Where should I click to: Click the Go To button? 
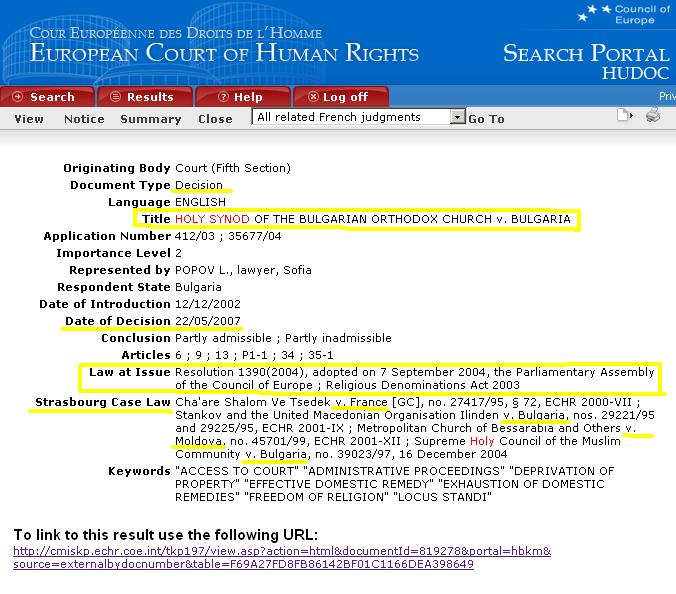coord(486,119)
